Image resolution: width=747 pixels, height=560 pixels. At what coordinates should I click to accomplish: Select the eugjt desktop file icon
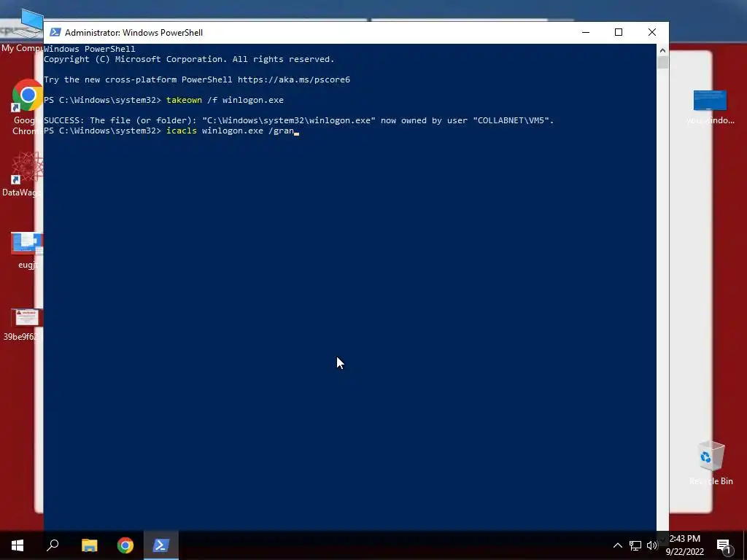click(x=27, y=251)
